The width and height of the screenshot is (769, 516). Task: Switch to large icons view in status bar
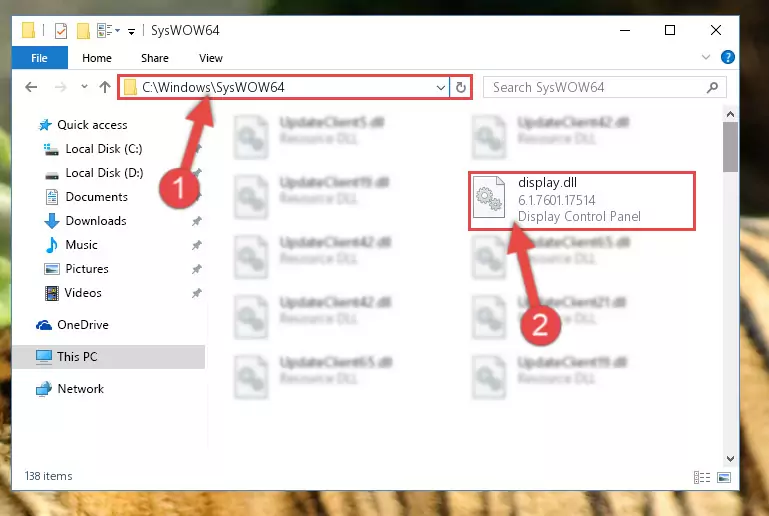tap(724, 477)
